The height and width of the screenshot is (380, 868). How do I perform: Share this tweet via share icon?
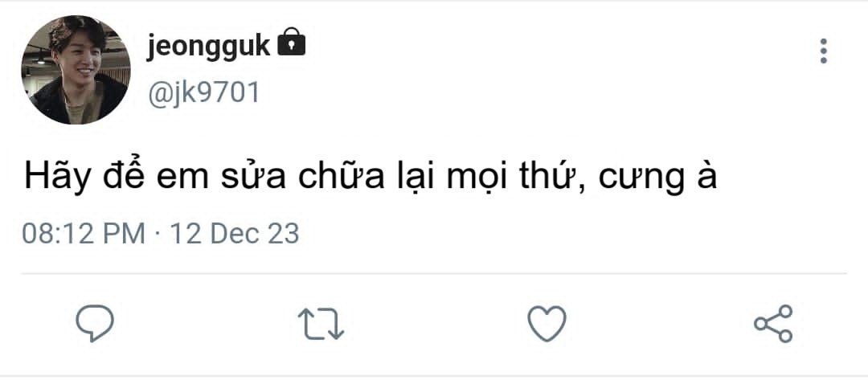(x=773, y=323)
